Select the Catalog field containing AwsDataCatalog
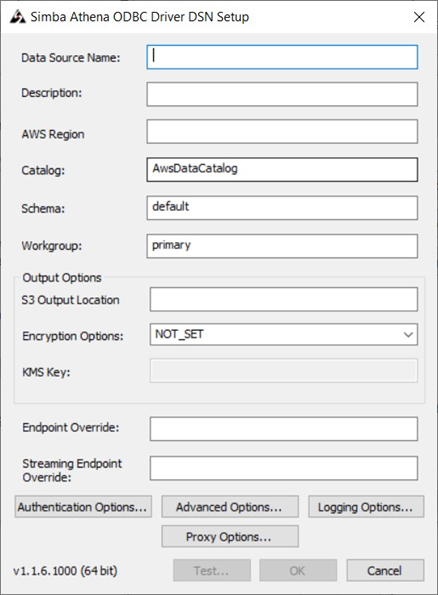The image size is (438, 595). coord(282,170)
